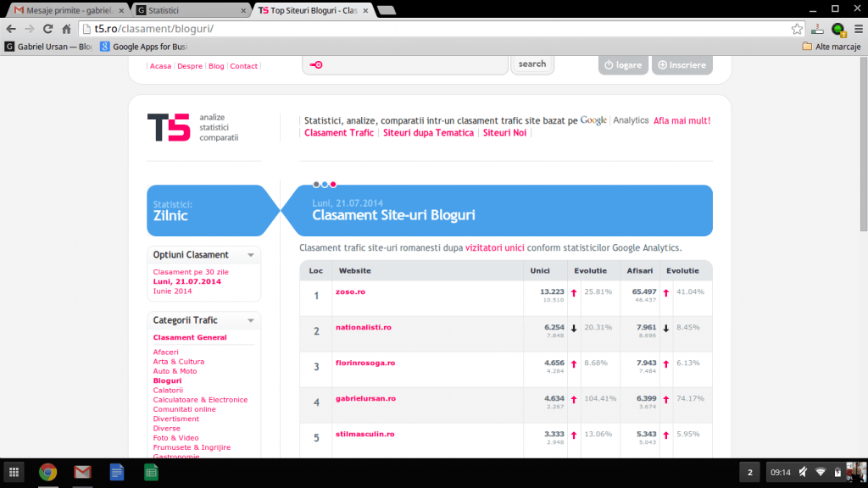
Task: Click the browser back arrow
Action: coord(11,29)
